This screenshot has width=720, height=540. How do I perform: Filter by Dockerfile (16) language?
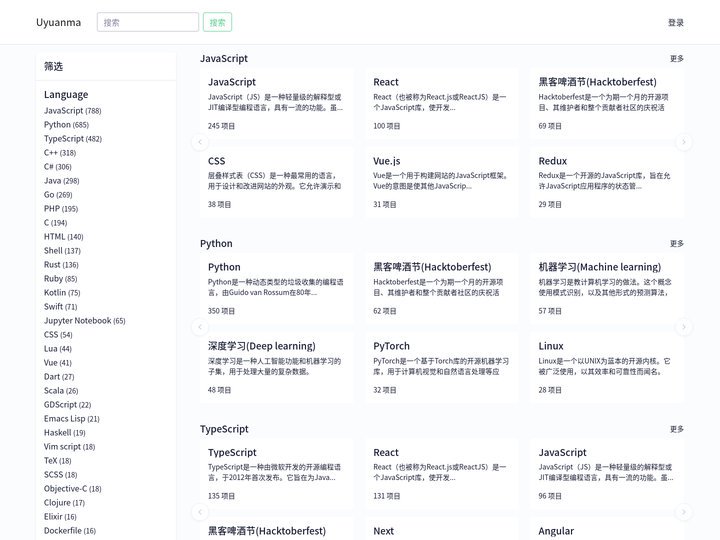(x=70, y=531)
